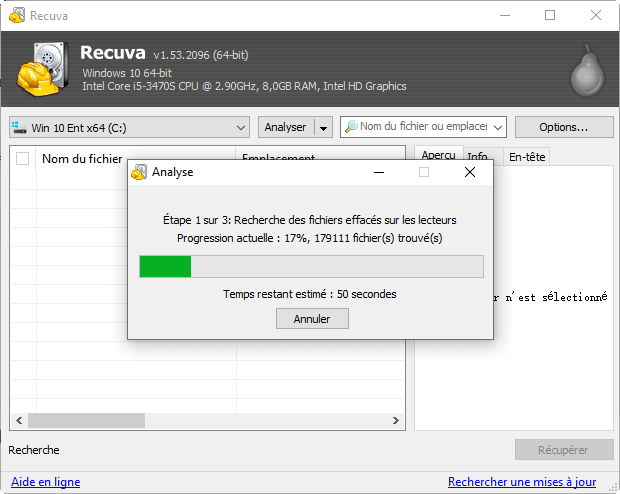The width and height of the screenshot is (620, 494).
Task: Click the text 'Temps restant estimé : 50 secondes'
Action: point(310,294)
